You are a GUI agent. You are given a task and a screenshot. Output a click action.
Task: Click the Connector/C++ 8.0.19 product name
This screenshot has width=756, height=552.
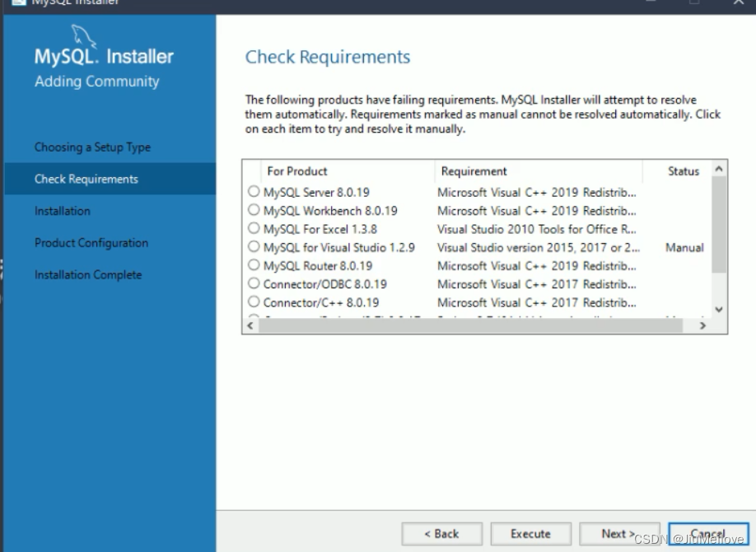click(x=321, y=302)
